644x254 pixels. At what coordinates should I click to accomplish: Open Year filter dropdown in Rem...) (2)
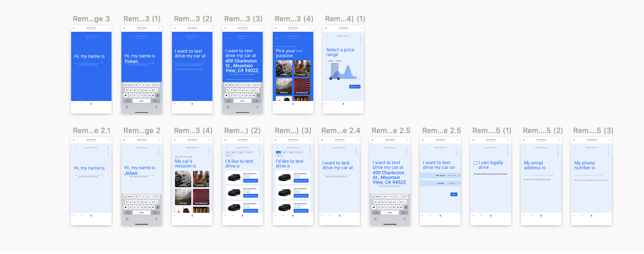[x=234, y=152]
